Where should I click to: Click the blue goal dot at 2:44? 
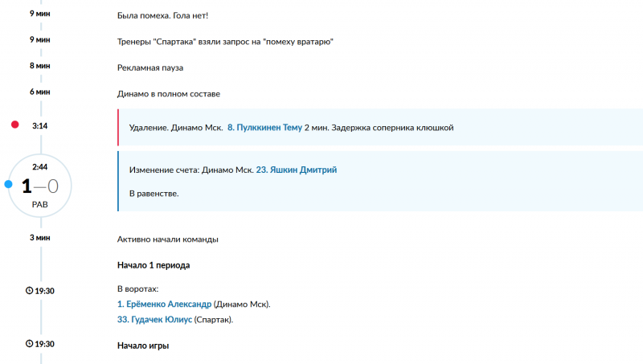tap(8, 184)
